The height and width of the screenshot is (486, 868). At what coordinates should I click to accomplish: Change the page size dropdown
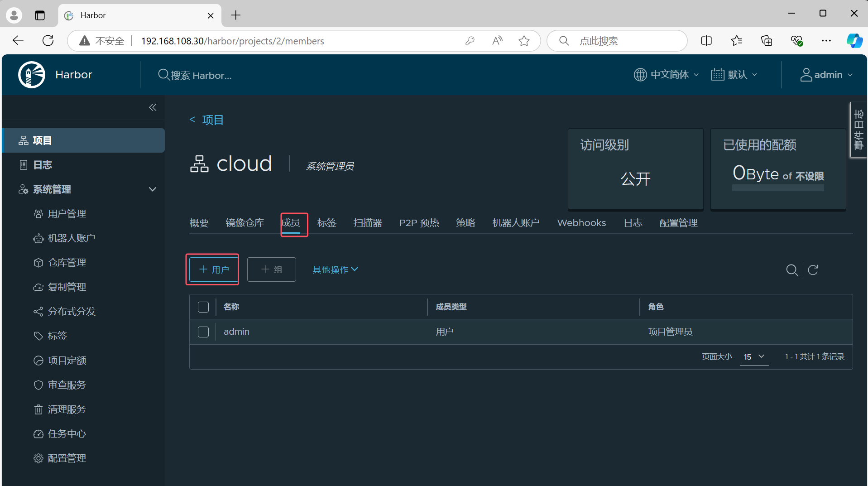pyautogui.click(x=754, y=357)
